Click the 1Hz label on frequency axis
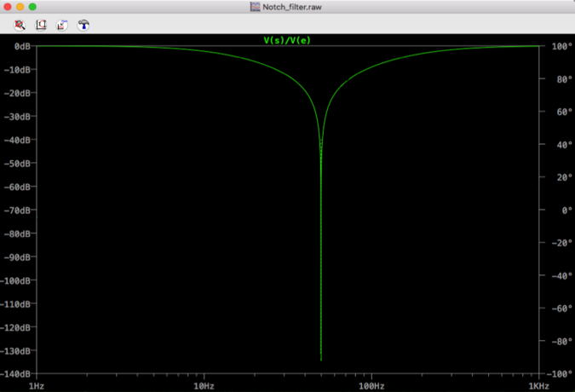 37,386
